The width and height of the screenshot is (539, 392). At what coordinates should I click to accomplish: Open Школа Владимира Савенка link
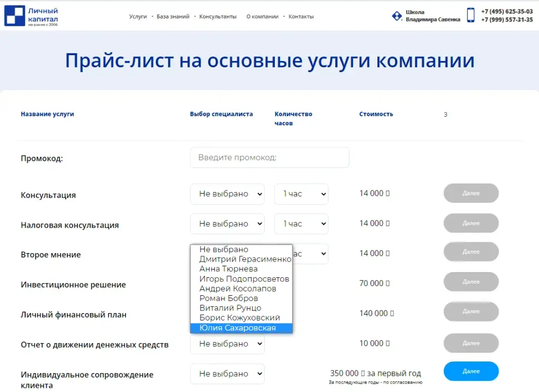(x=433, y=16)
